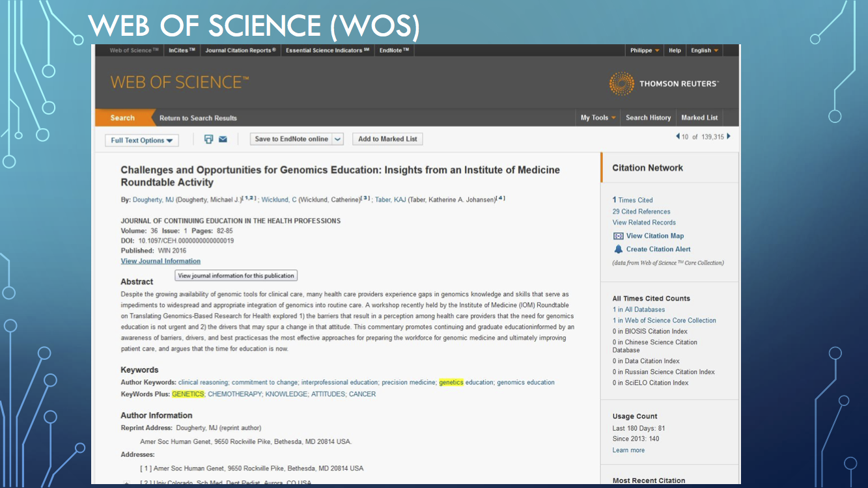Click 0 in BIOSIS Citation Index

click(x=650, y=331)
